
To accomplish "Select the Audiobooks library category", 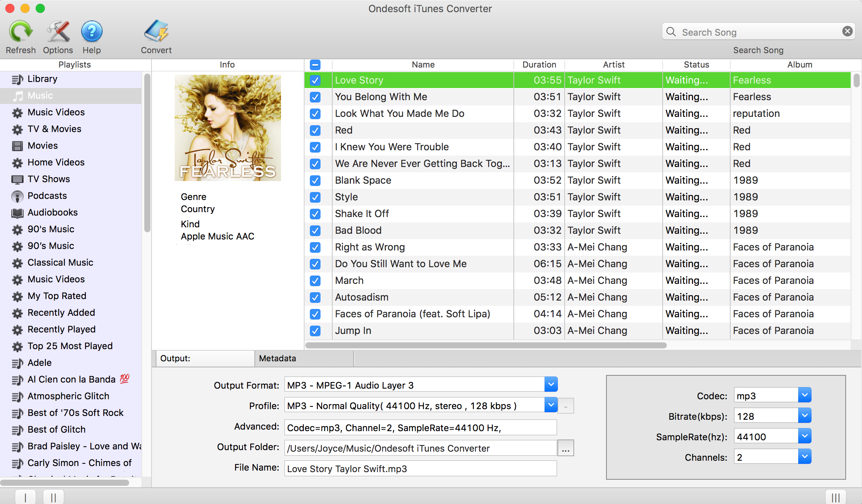I will pos(54,212).
